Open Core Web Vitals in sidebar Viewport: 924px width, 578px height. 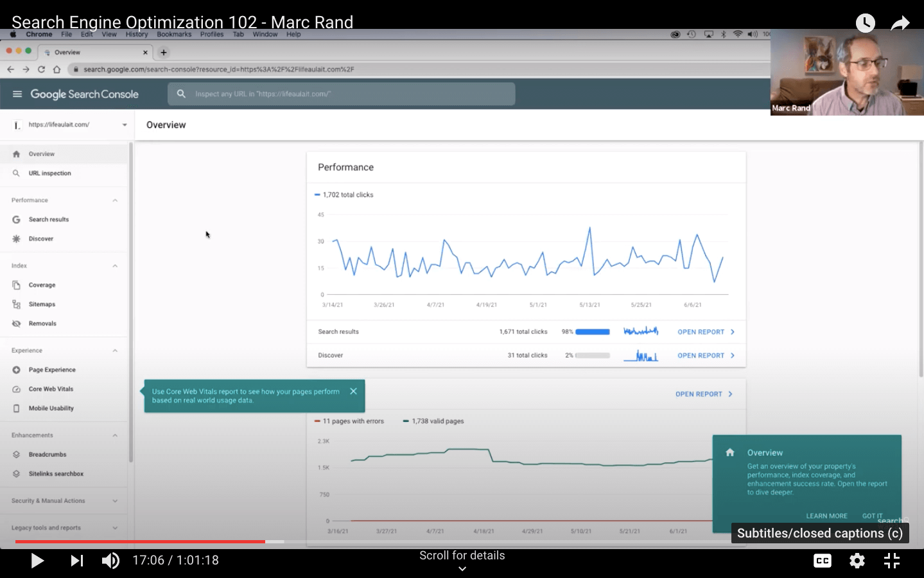pos(51,389)
